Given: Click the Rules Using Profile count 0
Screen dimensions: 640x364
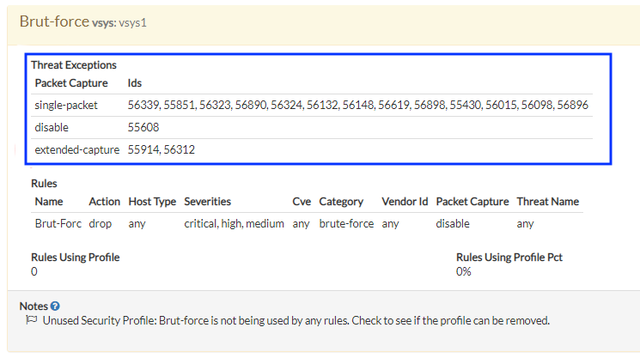Looking at the screenshot, I should point(34,271).
